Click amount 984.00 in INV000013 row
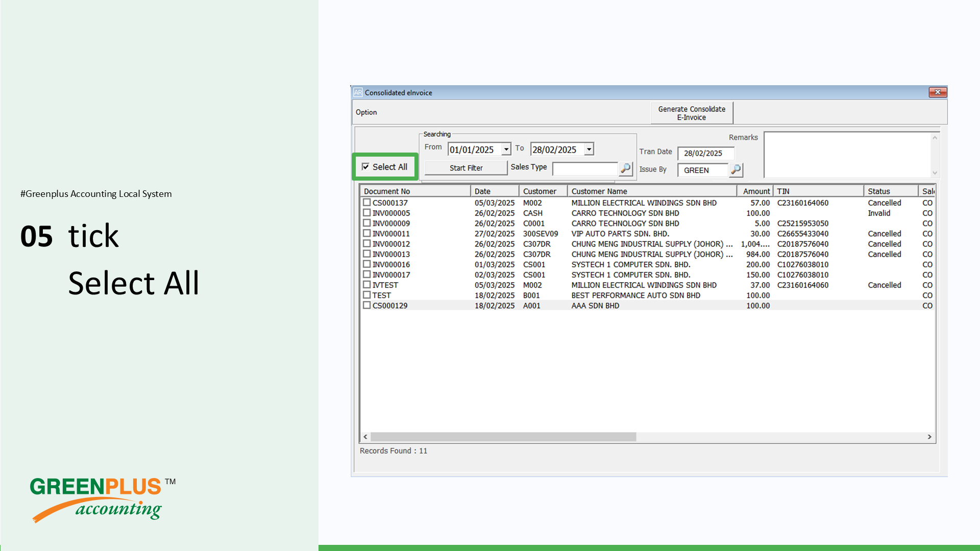980x551 pixels. click(758, 254)
